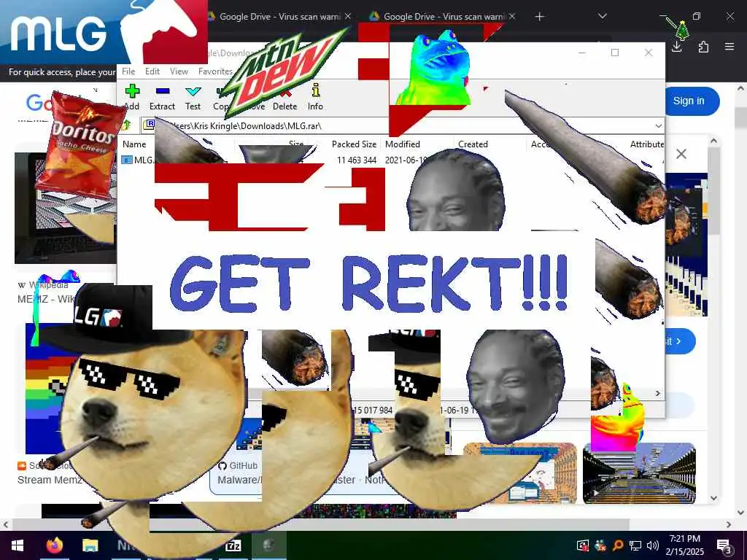
Task: Sort 7-Zip list by Created column
Action: point(473,144)
